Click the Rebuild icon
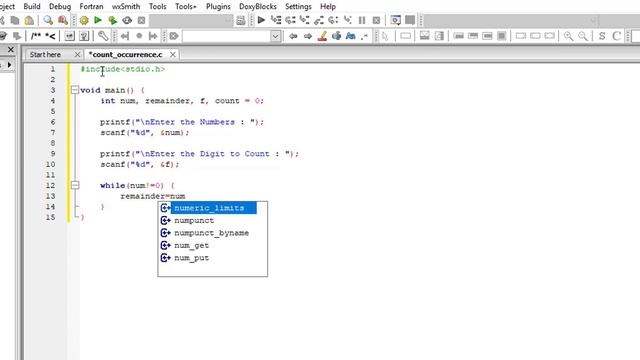The width and height of the screenshot is (640, 360). coord(127,20)
